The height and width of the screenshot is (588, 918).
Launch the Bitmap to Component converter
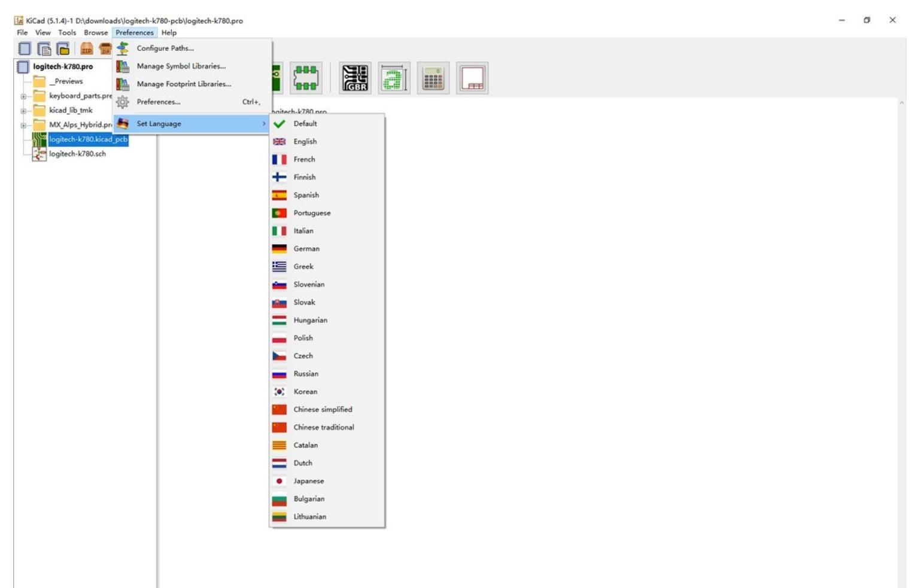tap(394, 78)
